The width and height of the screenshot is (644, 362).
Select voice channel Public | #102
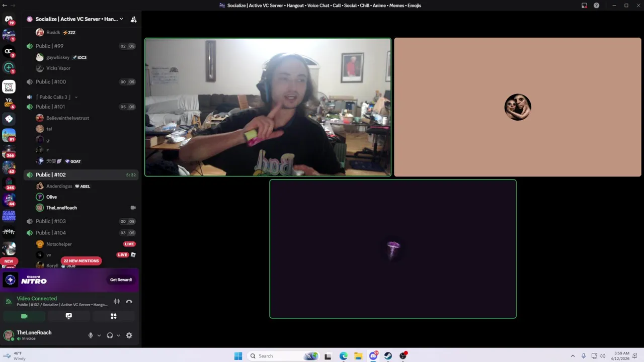80,174
